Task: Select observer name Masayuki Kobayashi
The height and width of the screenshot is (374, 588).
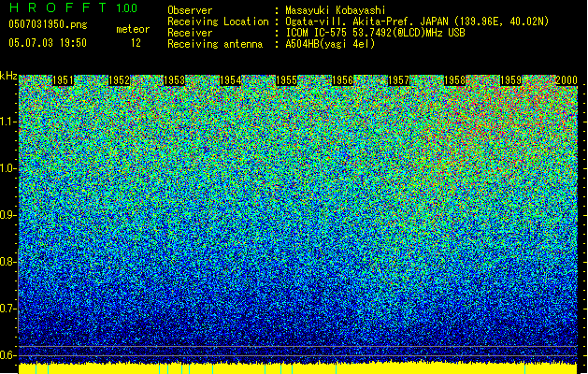Action: (x=336, y=10)
